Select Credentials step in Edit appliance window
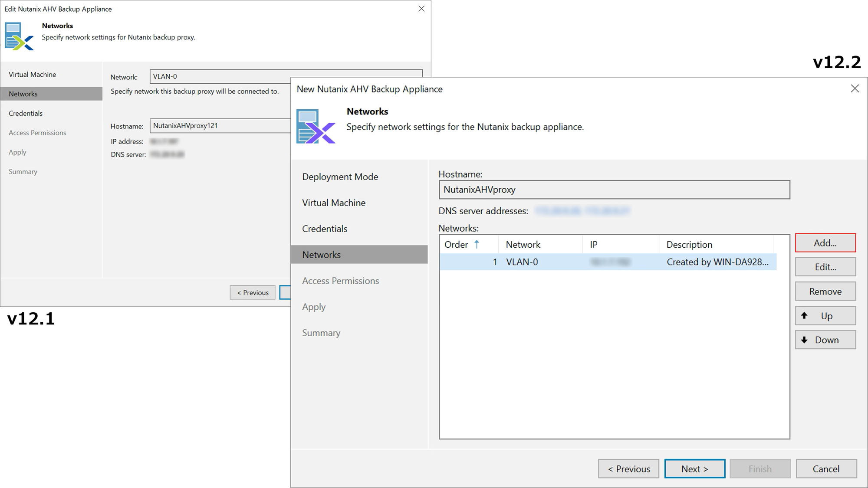 26,113
